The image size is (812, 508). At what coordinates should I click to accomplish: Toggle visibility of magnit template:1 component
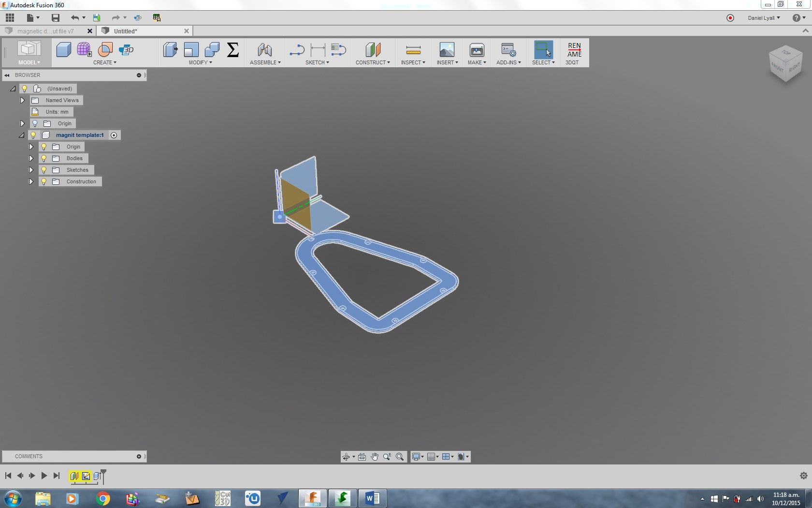point(33,135)
